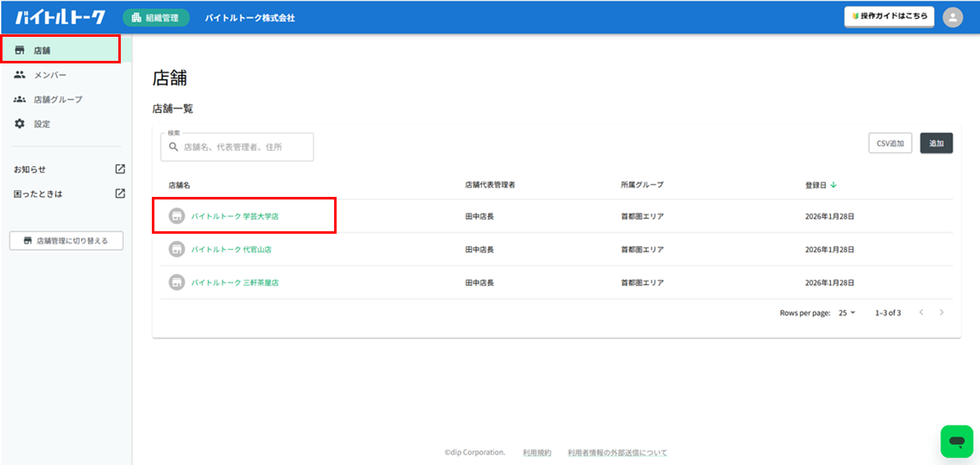
Task: Open お知らせ link
Action: (30, 170)
